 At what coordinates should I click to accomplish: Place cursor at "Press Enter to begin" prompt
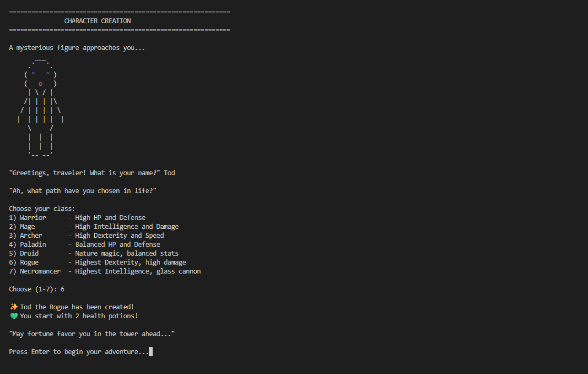pos(79,352)
